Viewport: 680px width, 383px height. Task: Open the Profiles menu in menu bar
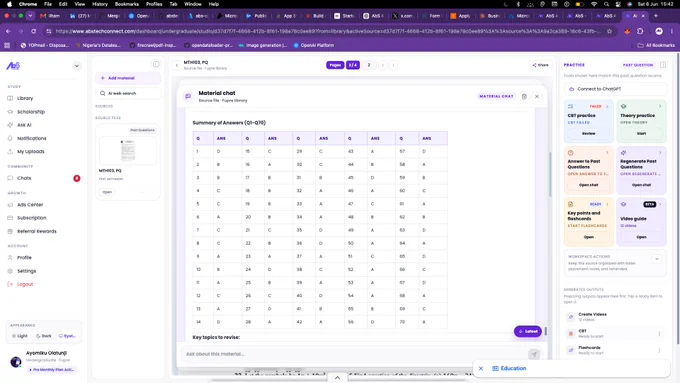click(154, 4)
